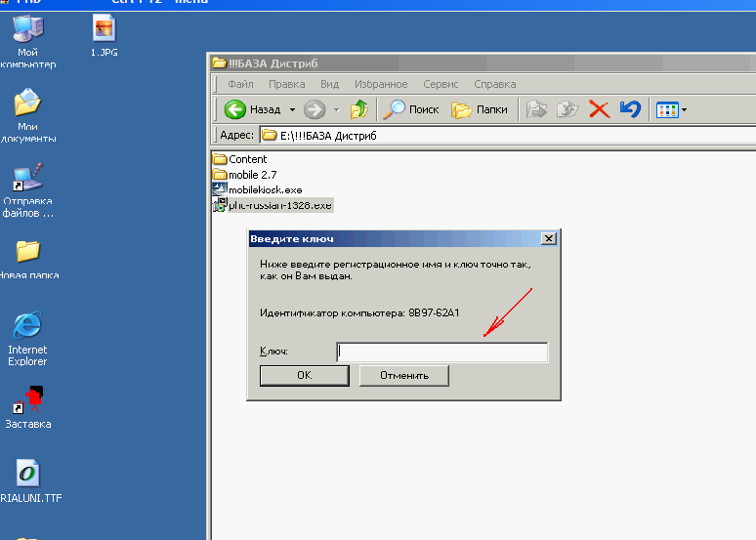Click the address bar path field

pyautogui.click(x=508, y=136)
